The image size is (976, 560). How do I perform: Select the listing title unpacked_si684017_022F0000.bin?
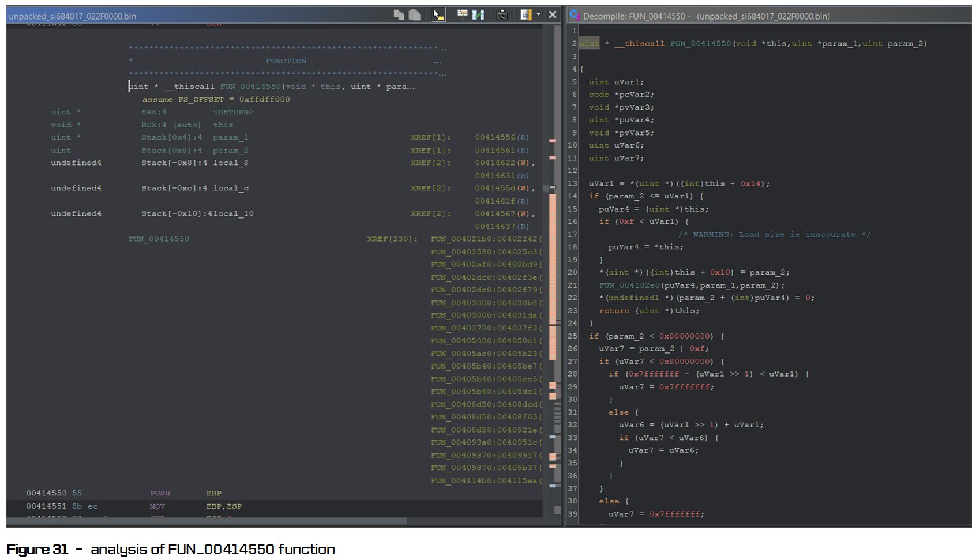pyautogui.click(x=73, y=16)
